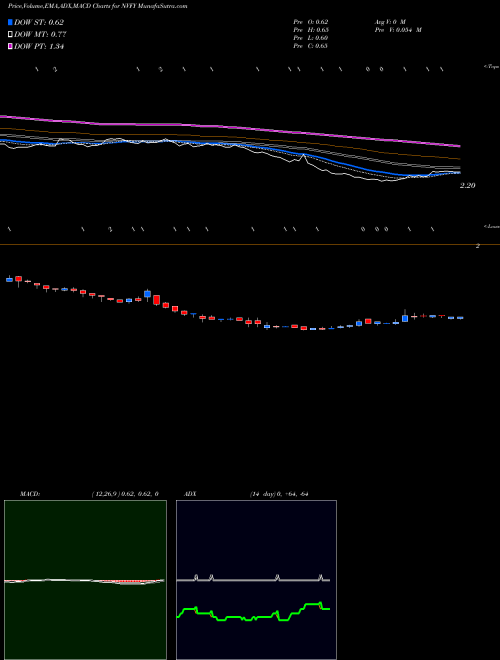Viewport: 500px width, 660px height.
Task: Click the magenta DOW PT legend swatch
Action: tap(10, 47)
